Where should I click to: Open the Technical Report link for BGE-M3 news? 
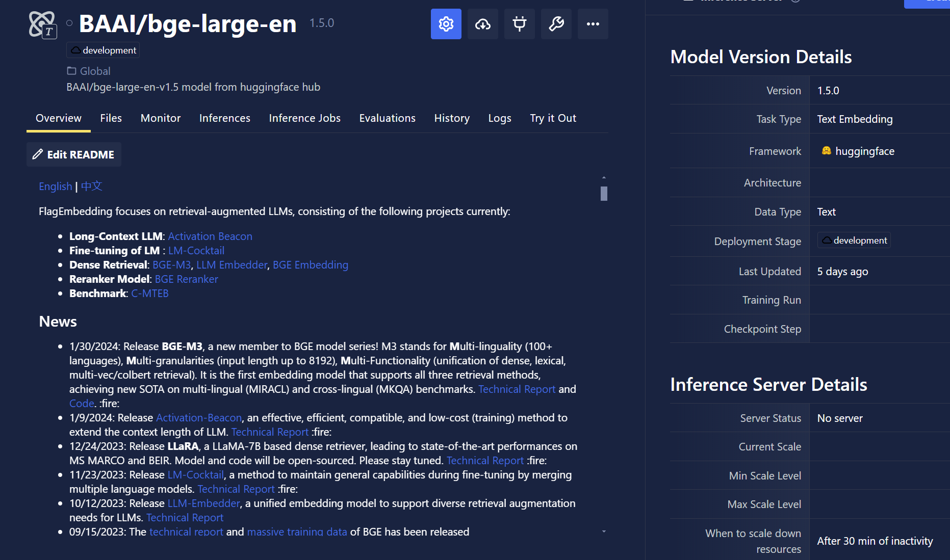517,389
